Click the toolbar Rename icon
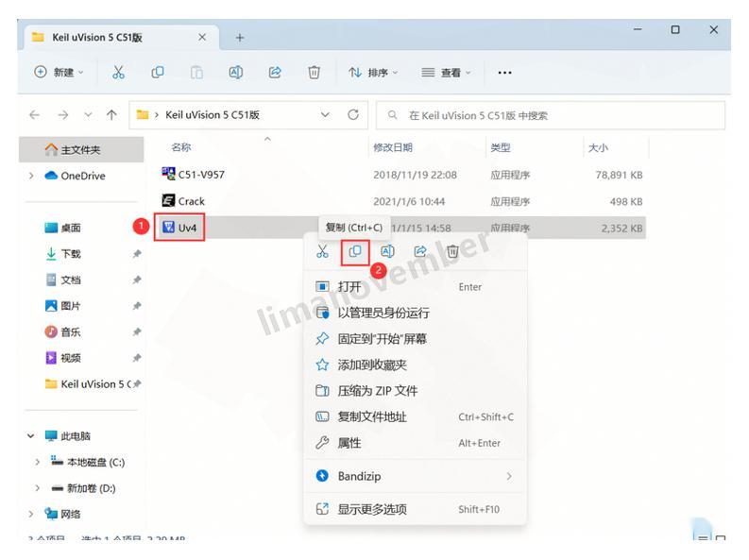 click(235, 73)
